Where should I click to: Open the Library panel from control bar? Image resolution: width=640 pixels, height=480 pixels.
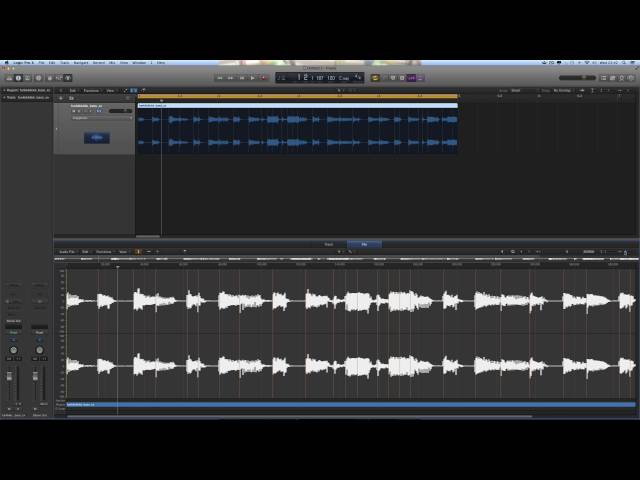click(9, 78)
